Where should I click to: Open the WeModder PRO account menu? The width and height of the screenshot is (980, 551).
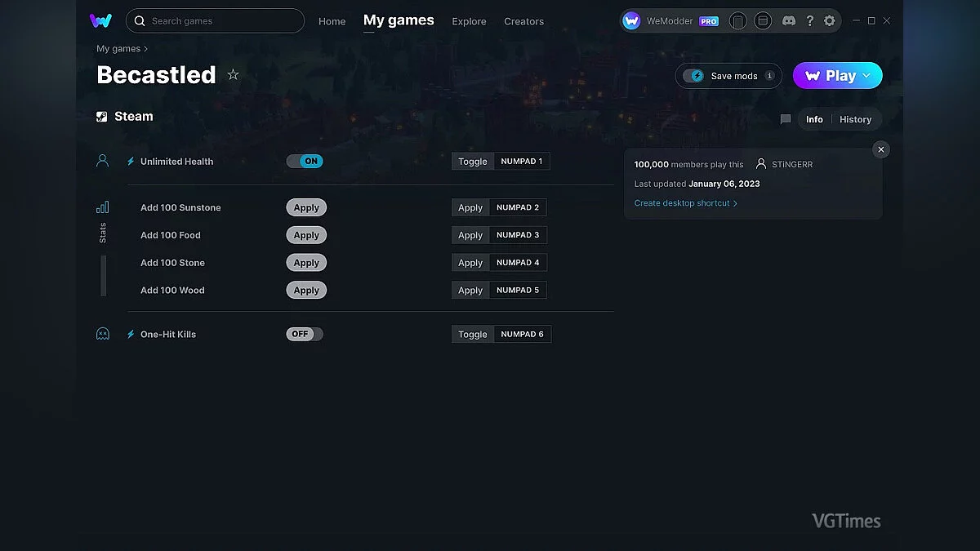(x=670, y=21)
